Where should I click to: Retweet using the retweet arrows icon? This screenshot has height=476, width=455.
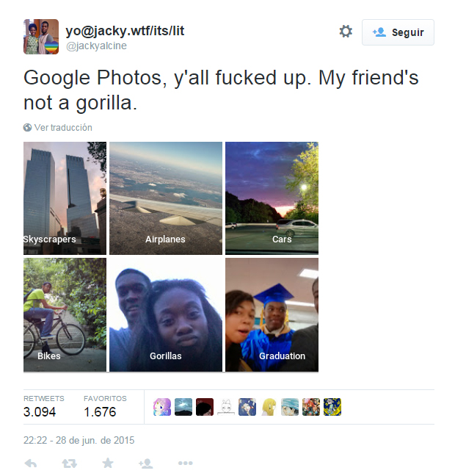[70, 464]
